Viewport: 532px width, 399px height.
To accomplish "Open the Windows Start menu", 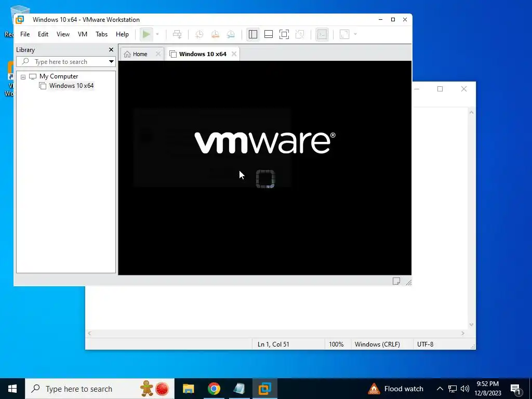I will tap(12, 389).
